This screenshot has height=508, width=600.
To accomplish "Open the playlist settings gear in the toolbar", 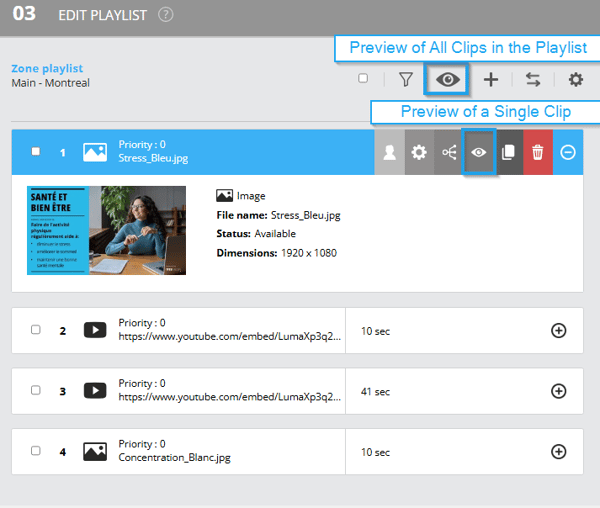I will [x=576, y=80].
